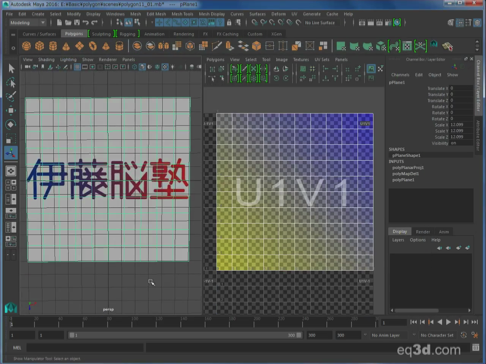This screenshot has width=486, height=364.
Task: Select the Rotate tool
Action: click(x=11, y=124)
